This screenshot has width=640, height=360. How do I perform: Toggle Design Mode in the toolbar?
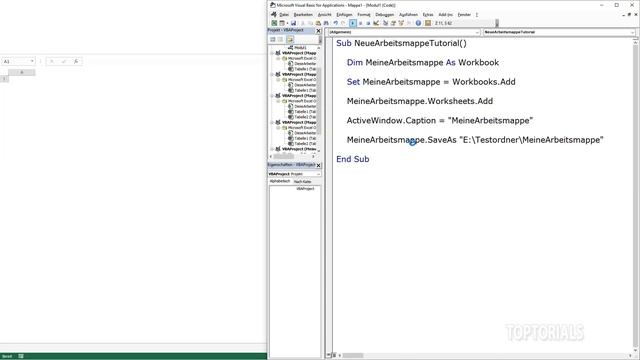click(x=376, y=23)
